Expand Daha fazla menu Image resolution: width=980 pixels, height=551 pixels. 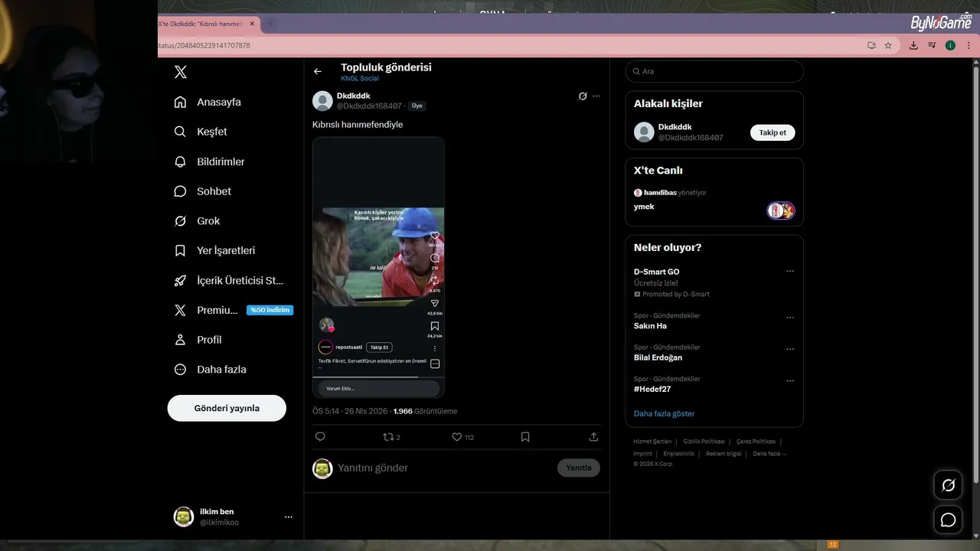click(x=210, y=369)
